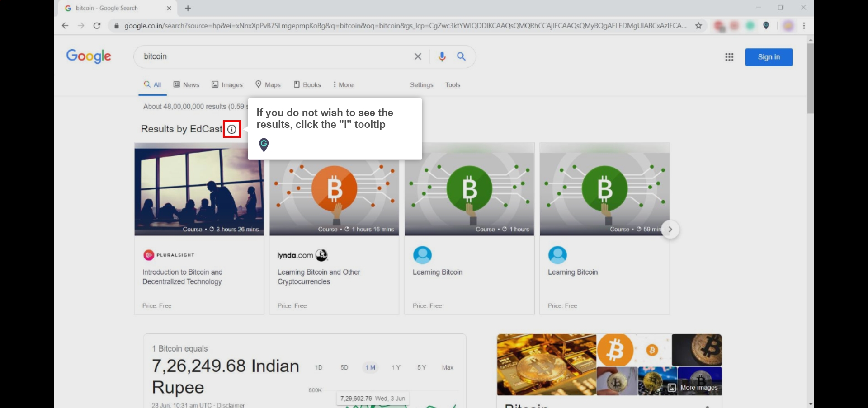
Task: Click the gold bars bitcoin image
Action: coord(547,365)
